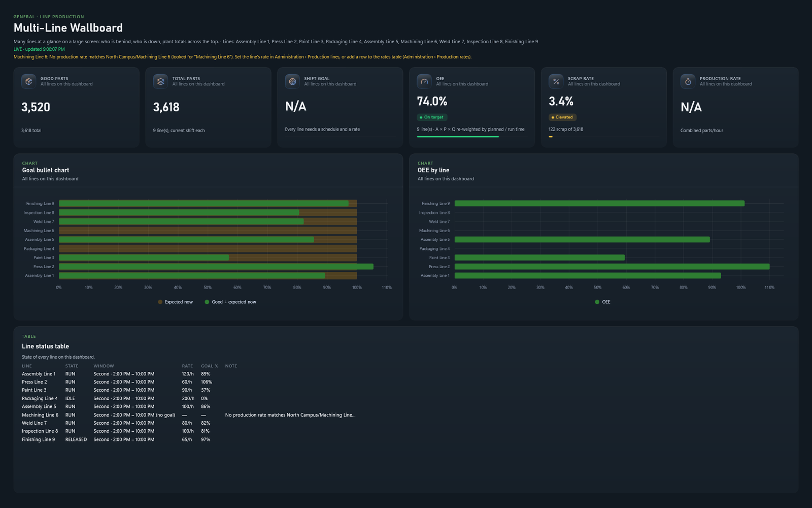Click the Production Rate stopwatch icon
The height and width of the screenshot is (508, 812).
(688, 81)
